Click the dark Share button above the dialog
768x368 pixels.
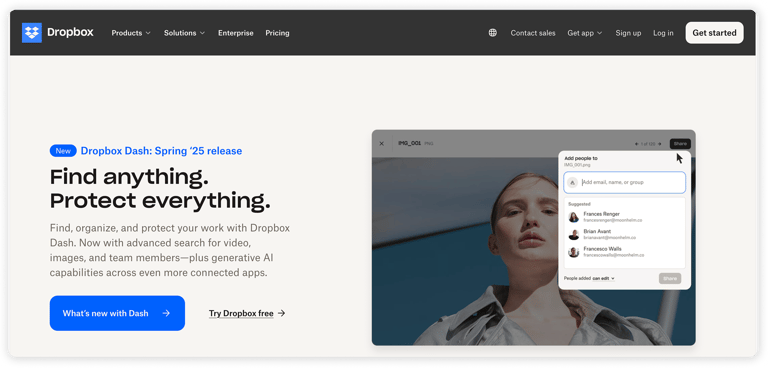[680, 144]
